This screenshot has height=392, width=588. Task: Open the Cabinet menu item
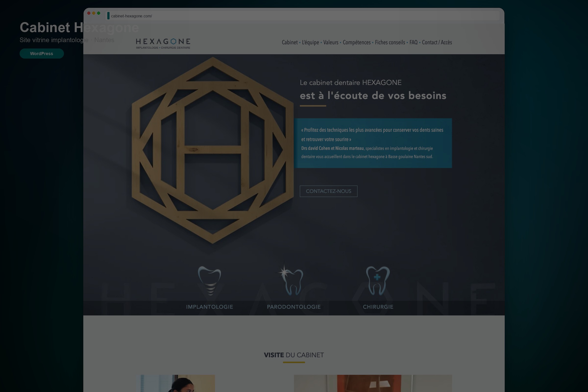point(290,42)
